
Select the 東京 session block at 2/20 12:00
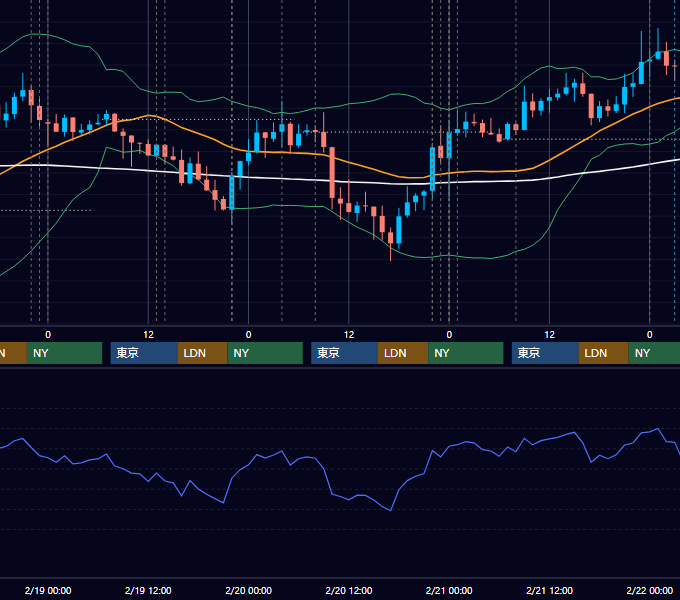[x=344, y=353]
